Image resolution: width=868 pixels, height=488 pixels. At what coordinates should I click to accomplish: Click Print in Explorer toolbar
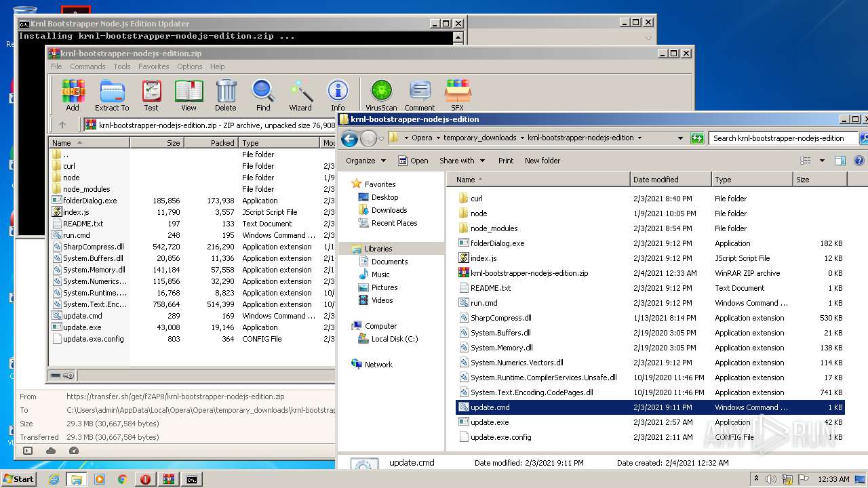coord(506,161)
